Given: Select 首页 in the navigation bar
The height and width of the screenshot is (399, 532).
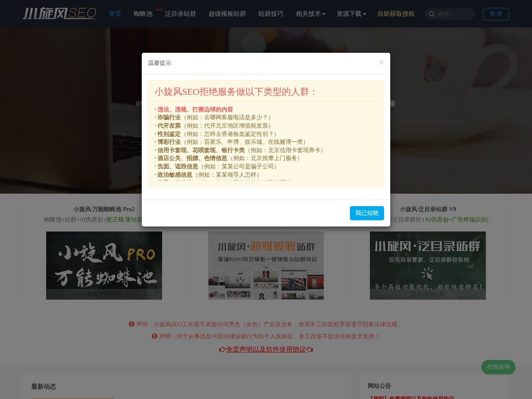Looking at the screenshot, I should (x=115, y=14).
